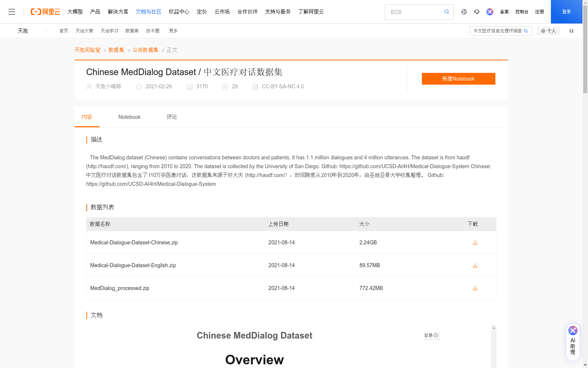Image resolution: width=588 pixels, height=368 pixels.
Task: Download Medical-Dialogue-Dataset-English.zip via its download icon
Action: [x=475, y=265]
